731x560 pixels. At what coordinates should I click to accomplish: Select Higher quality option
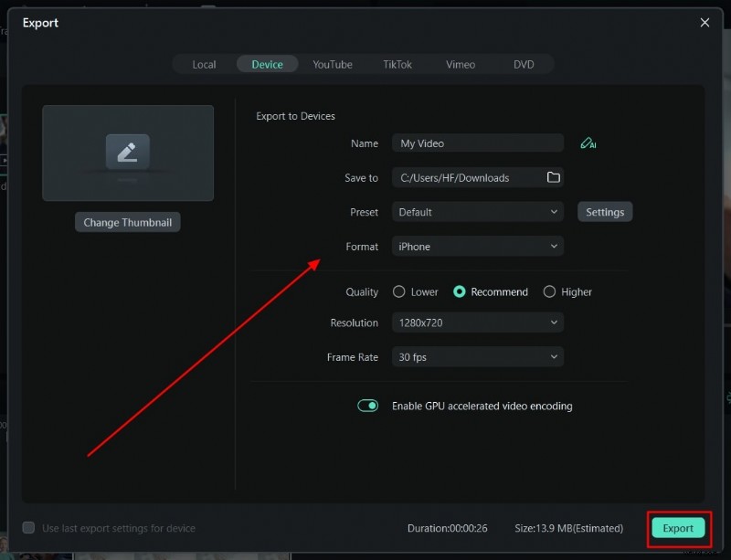pos(550,291)
